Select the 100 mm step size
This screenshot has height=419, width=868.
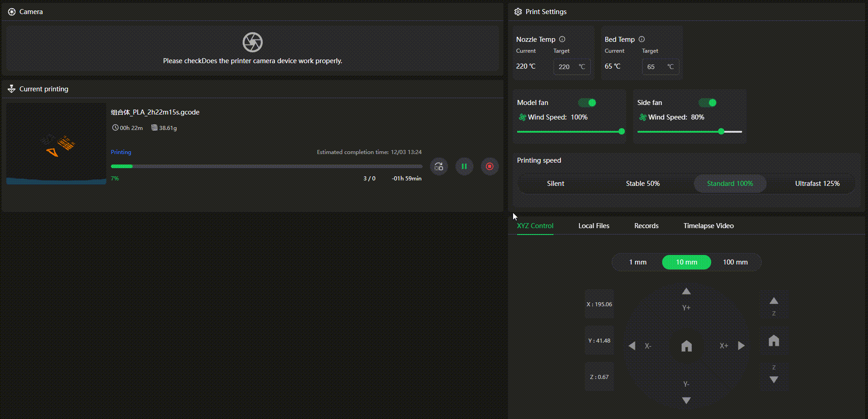pos(735,262)
